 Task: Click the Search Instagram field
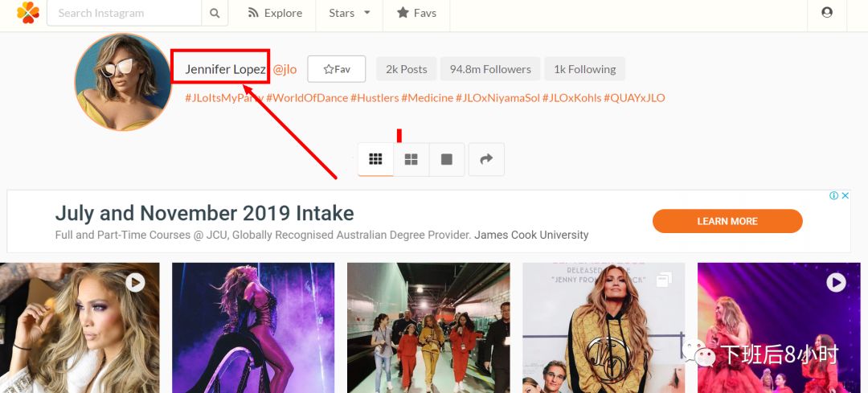pyautogui.click(x=125, y=13)
